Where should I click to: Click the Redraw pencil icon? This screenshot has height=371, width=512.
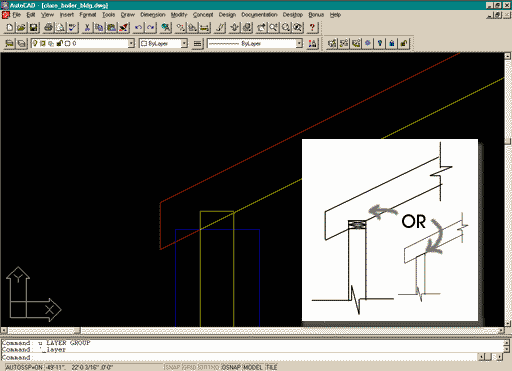[x=220, y=28]
